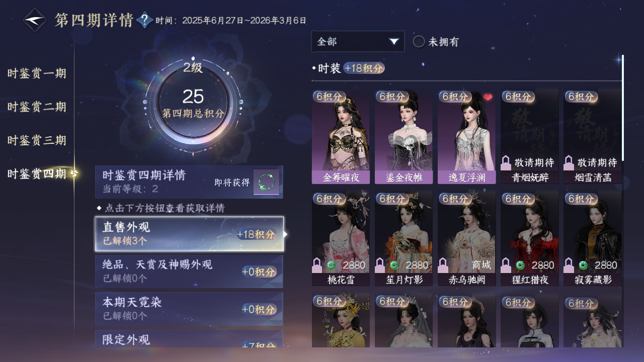Click the green jade ring reward icon
The width and height of the screenshot is (644, 362).
point(266,182)
